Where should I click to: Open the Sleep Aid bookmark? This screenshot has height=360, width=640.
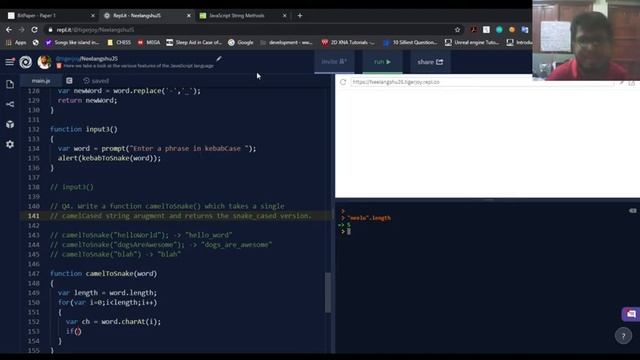point(194,42)
